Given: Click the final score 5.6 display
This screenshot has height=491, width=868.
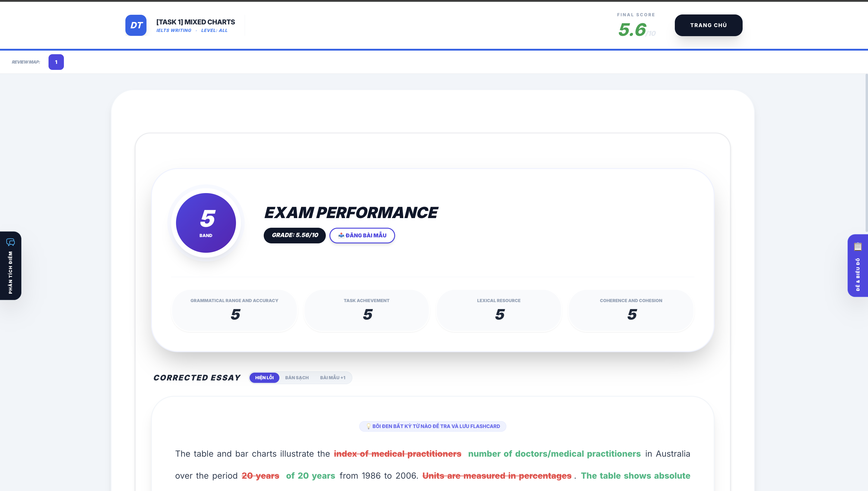Looking at the screenshot, I should 632,30.
